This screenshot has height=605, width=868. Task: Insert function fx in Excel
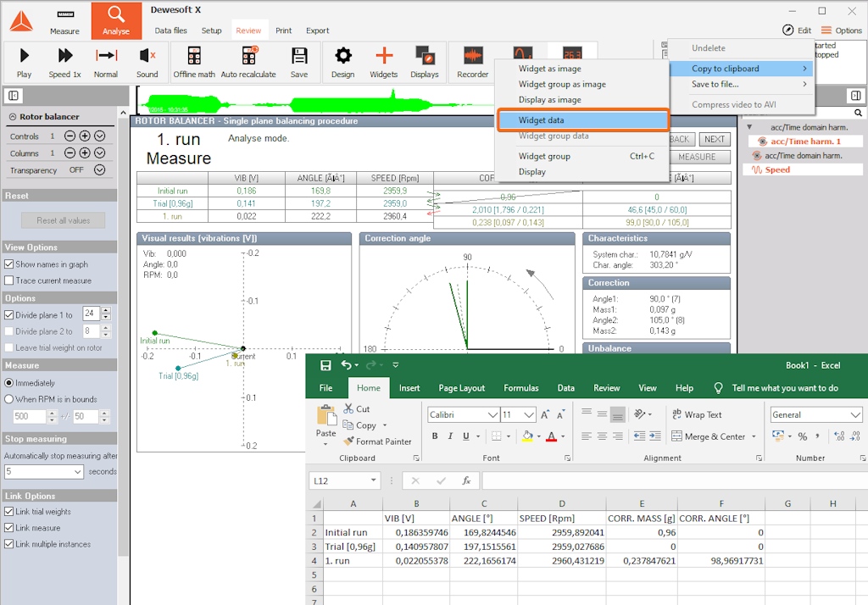[x=466, y=480]
